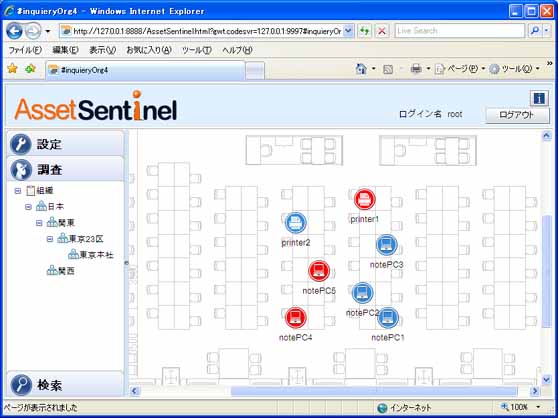Image resolution: width=558 pixels, height=418 pixels.
Task: Click the Live Search input field
Action: tap(459, 31)
